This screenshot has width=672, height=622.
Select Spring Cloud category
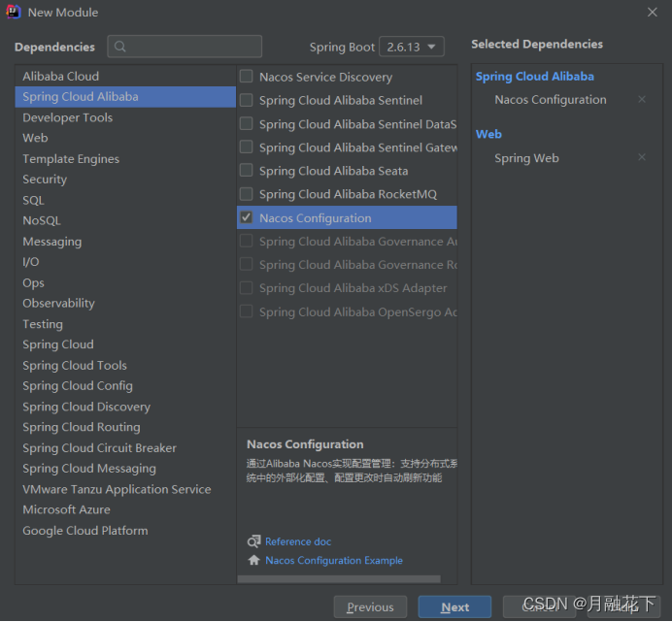click(x=125, y=344)
